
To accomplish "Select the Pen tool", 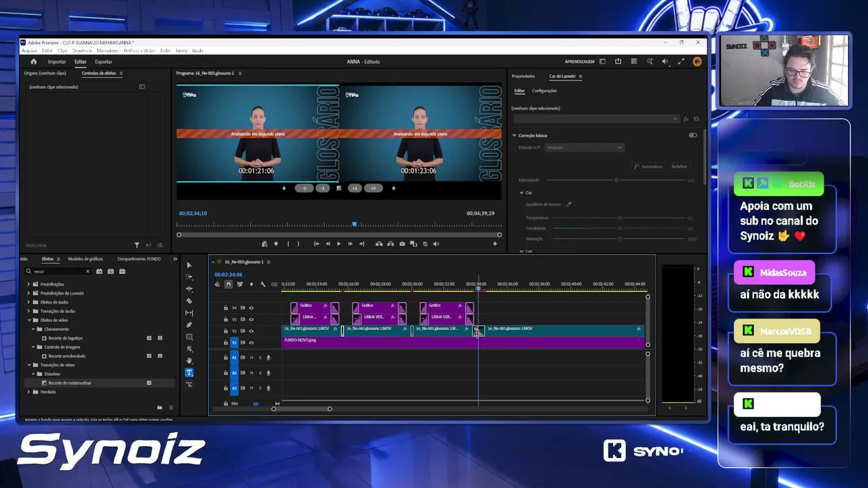I will coord(189,325).
